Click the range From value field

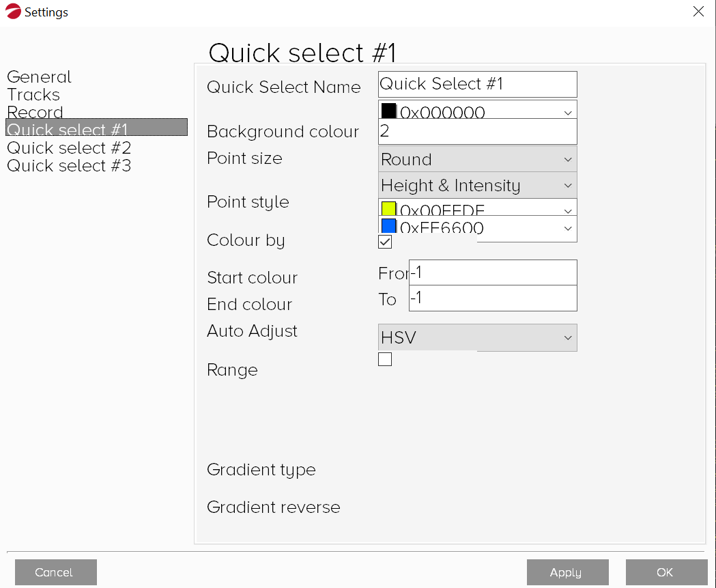(x=492, y=273)
